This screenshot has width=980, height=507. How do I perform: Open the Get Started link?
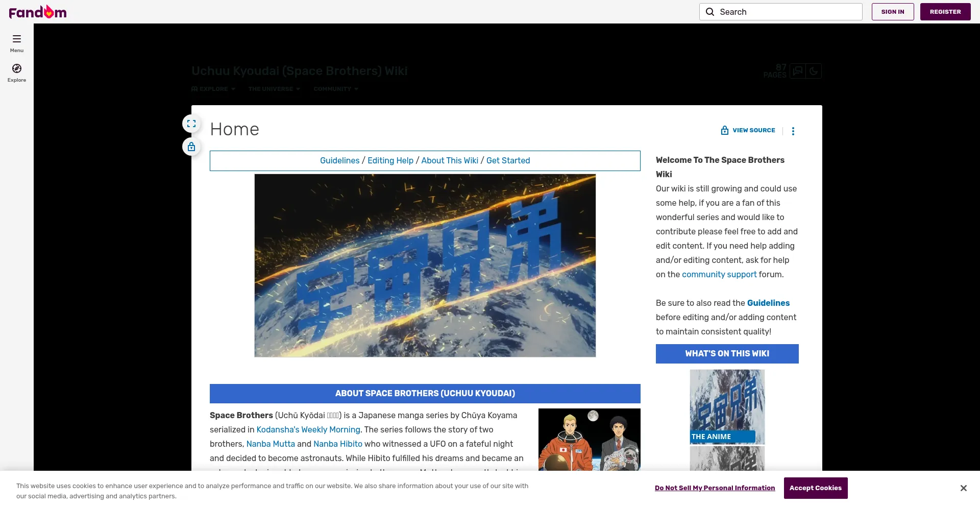tap(508, 160)
